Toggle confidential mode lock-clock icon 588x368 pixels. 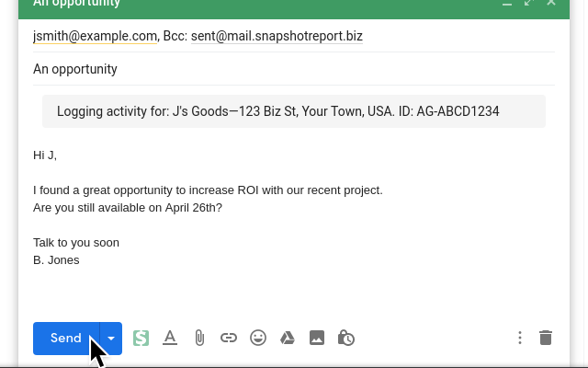point(346,338)
